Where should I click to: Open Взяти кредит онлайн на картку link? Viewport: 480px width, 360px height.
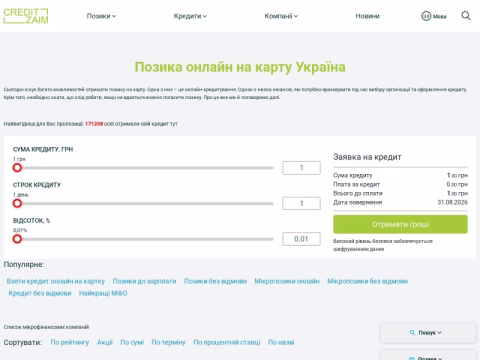tap(56, 281)
